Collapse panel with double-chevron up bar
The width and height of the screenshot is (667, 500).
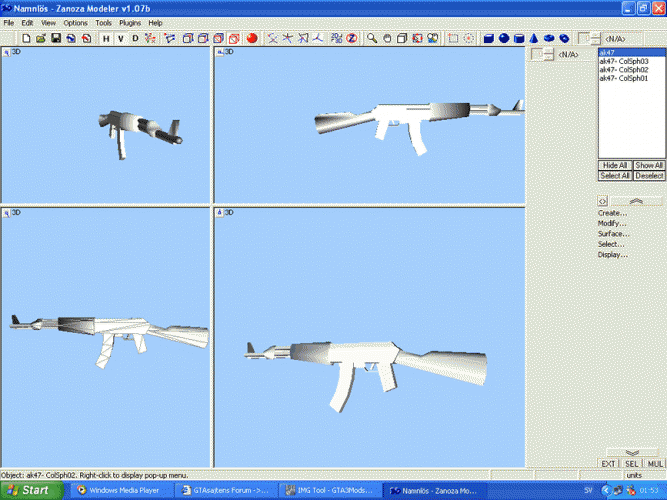pyautogui.click(x=636, y=201)
